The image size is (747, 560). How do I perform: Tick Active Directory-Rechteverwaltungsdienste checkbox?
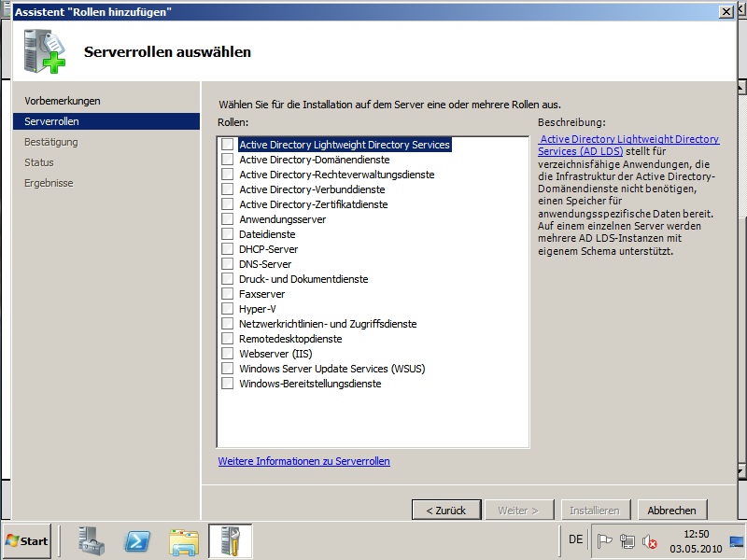tap(227, 175)
